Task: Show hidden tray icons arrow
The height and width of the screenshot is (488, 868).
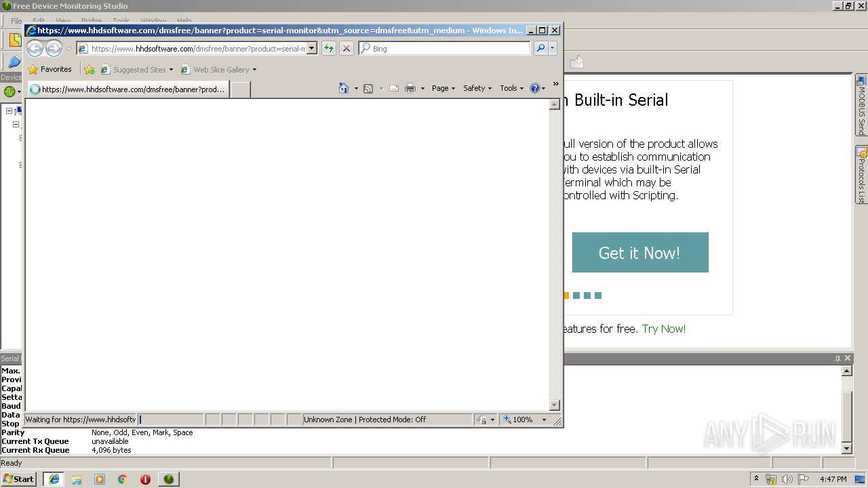Action: point(757,479)
